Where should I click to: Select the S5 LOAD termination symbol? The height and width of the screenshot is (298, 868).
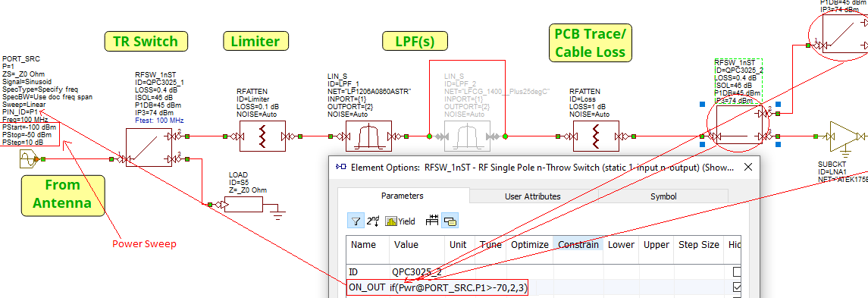click(x=243, y=205)
